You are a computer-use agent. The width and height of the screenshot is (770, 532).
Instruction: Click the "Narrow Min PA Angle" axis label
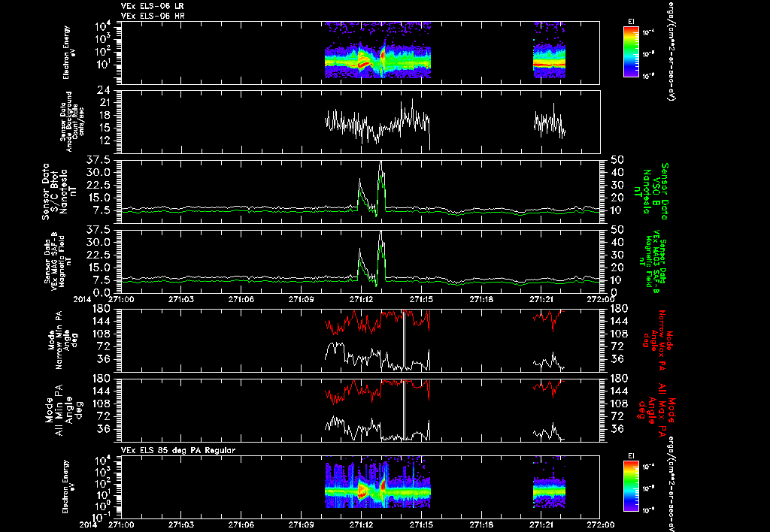coord(62,340)
